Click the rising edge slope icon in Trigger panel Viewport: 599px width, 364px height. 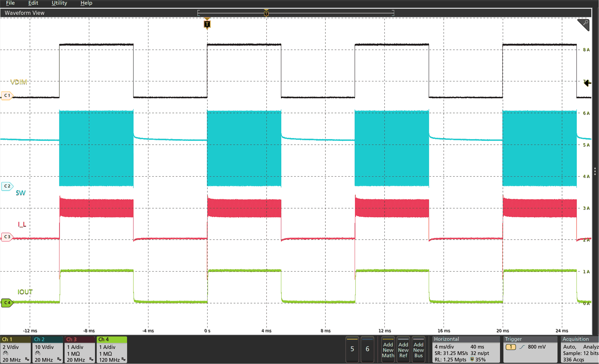pos(522,347)
